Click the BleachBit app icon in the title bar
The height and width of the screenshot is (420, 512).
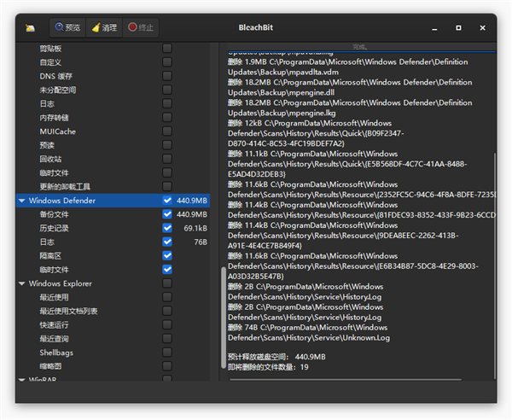pos(30,28)
